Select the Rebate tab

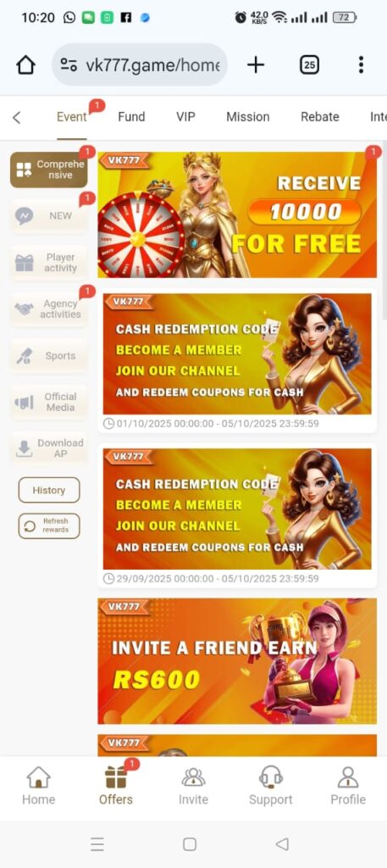point(319,117)
